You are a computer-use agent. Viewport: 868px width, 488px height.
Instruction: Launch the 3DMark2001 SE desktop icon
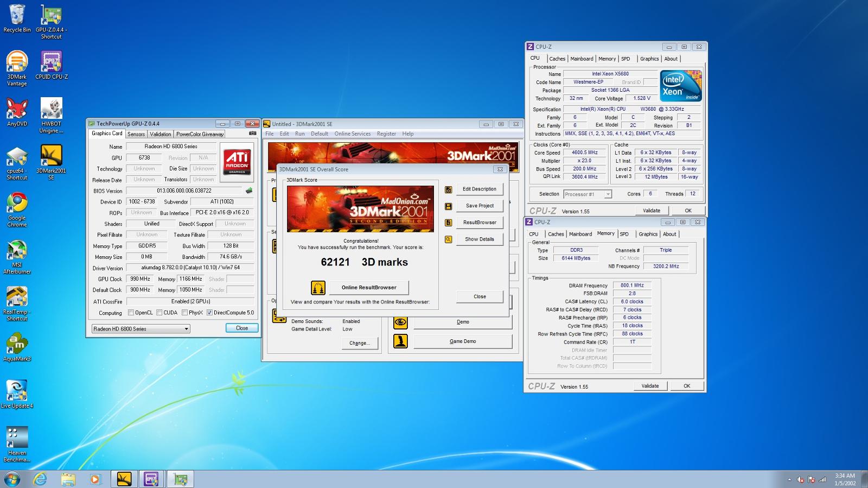[51, 163]
